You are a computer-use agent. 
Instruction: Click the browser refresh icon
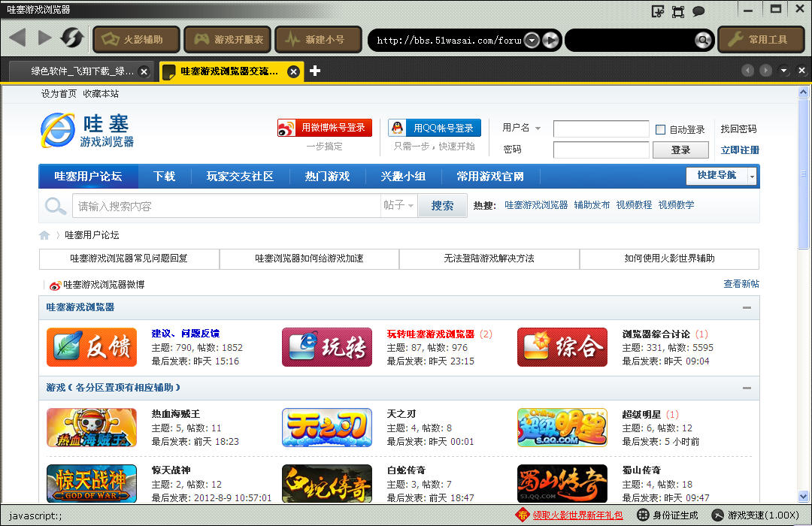71,38
